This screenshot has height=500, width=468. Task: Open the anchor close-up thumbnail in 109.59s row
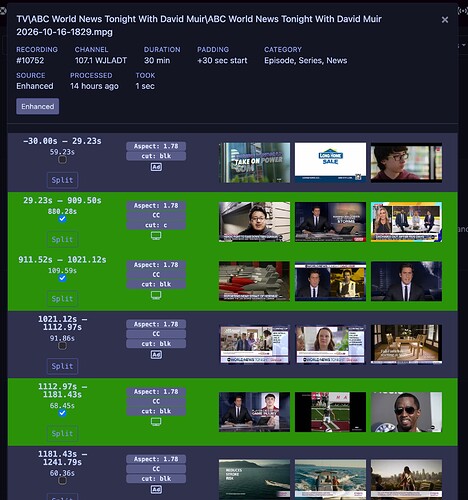(x=406, y=281)
